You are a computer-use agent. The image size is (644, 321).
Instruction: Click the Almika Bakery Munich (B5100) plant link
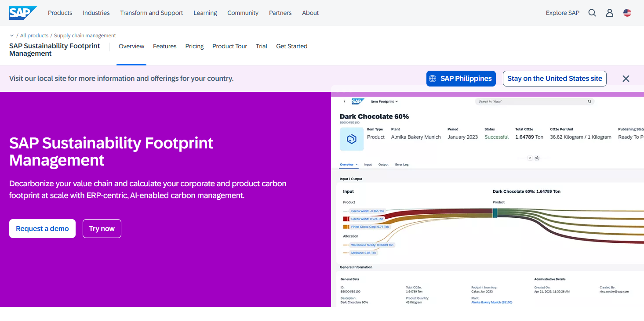[x=492, y=303]
